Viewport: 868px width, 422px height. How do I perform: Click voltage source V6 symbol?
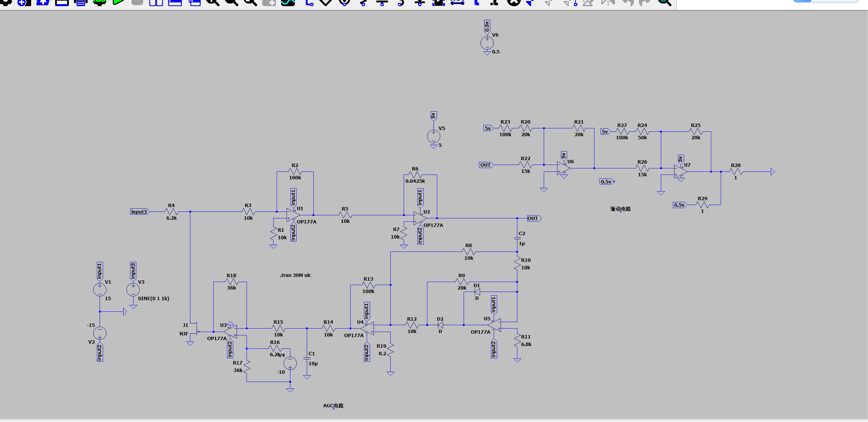(487, 43)
